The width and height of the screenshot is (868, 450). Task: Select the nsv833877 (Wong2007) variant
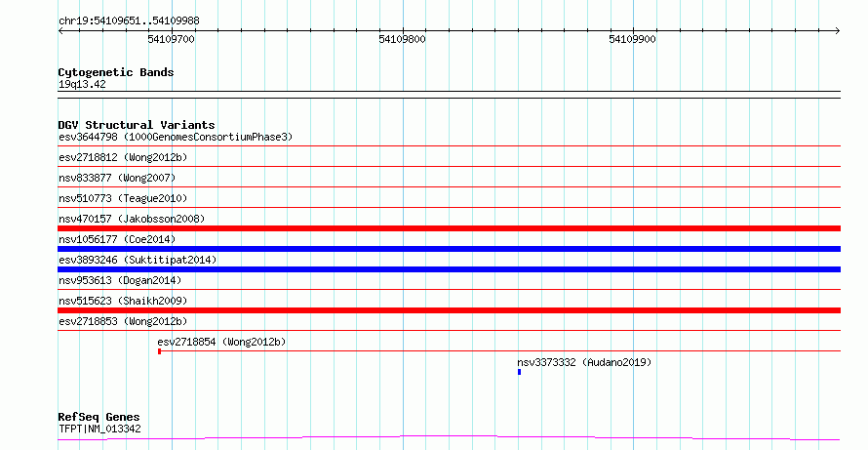117,178
